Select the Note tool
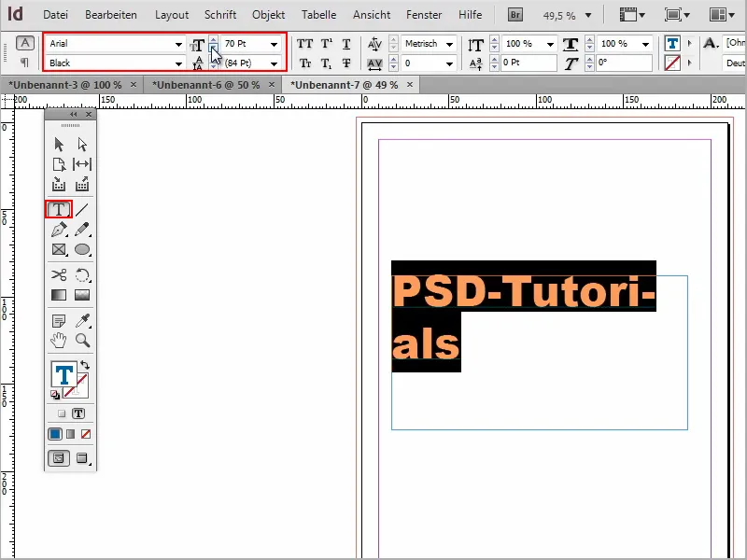 59,321
